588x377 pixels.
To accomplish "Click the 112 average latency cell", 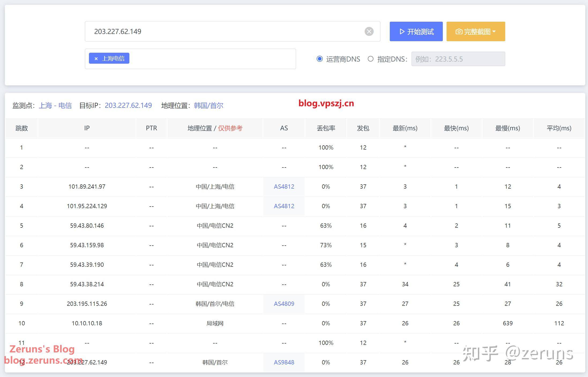I will pos(559,323).
